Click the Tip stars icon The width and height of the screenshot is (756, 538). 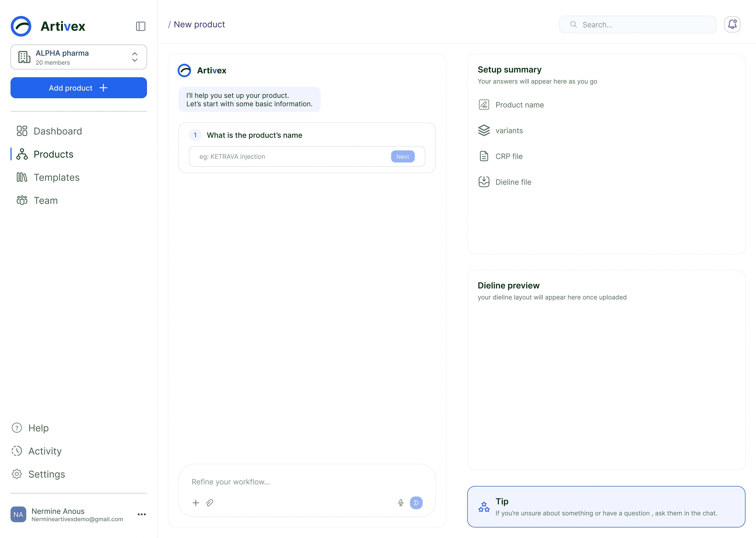484,507
